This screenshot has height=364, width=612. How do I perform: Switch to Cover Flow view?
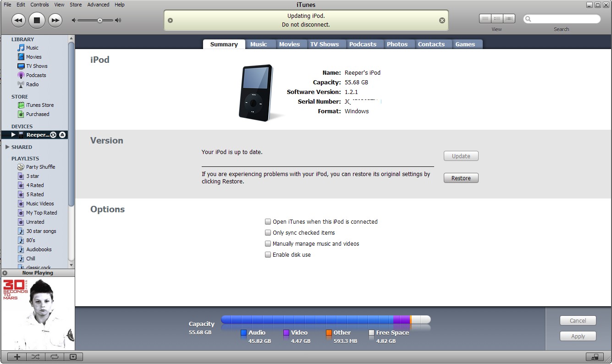point(509,19)
